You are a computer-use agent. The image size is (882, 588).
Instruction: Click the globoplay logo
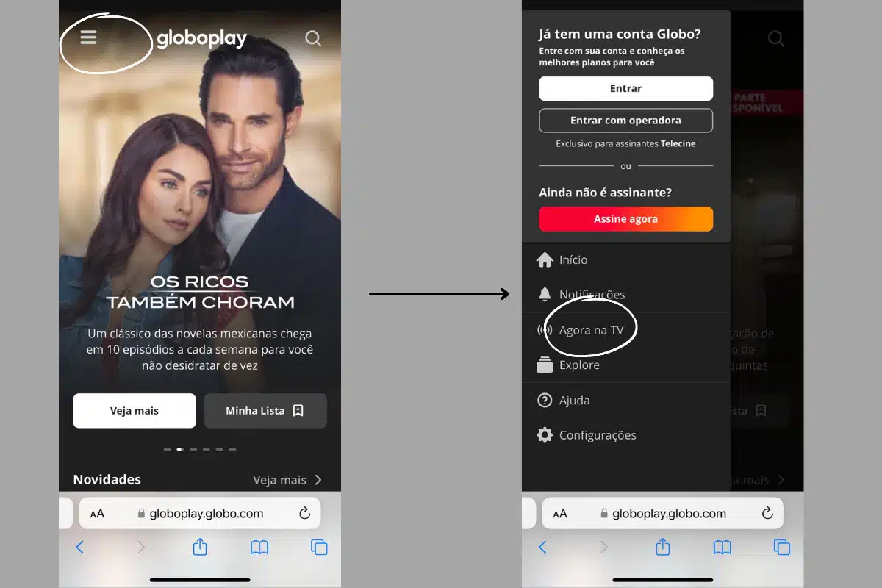(201, 39)
